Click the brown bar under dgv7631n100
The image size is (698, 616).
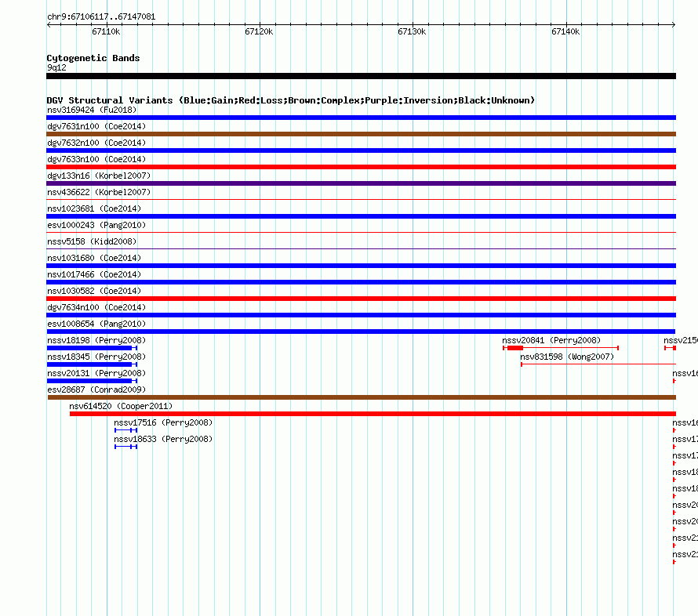(361, 134)
